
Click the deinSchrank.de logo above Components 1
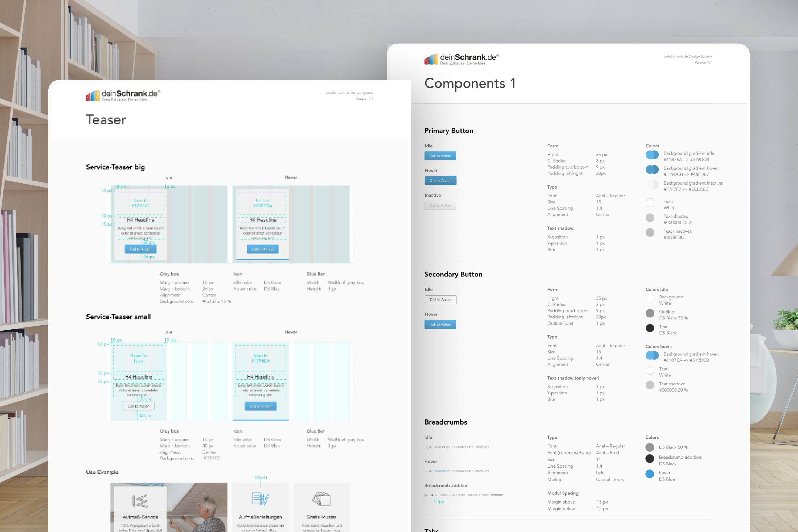tap(461, 59)
